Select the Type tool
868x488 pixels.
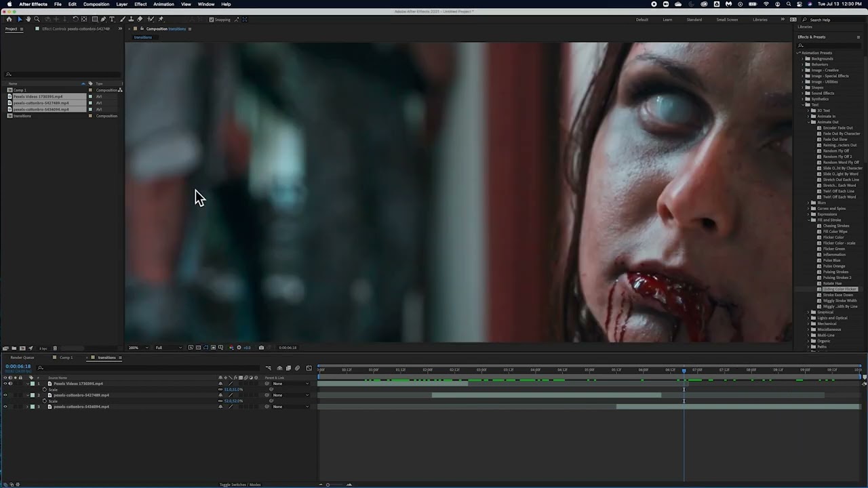(x=112, y=20)
